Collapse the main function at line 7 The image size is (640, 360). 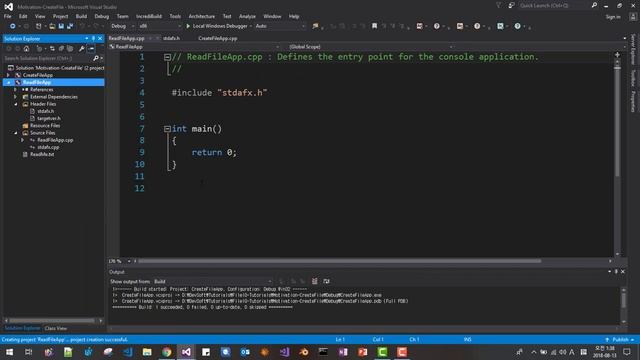(x=167, y=129)
